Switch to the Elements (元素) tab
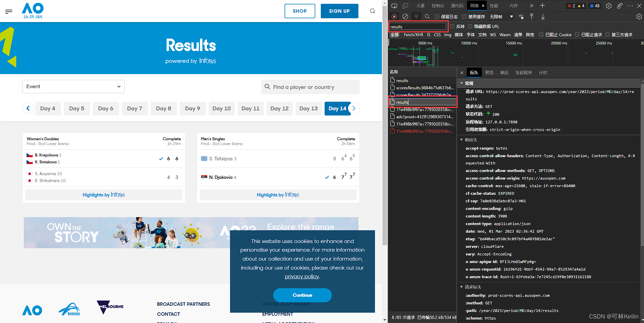Image resolution: width=644 pixels, height=323 pixels. click(420, 6)
